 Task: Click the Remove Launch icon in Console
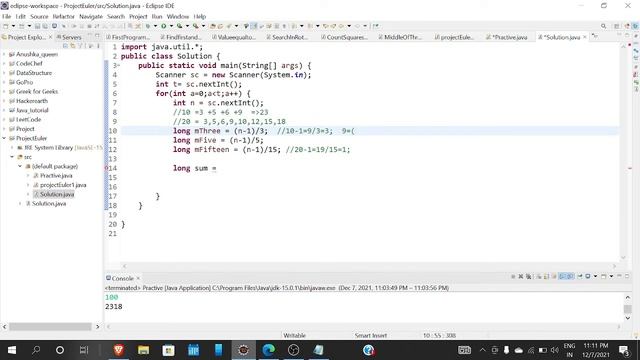[521, 276]
